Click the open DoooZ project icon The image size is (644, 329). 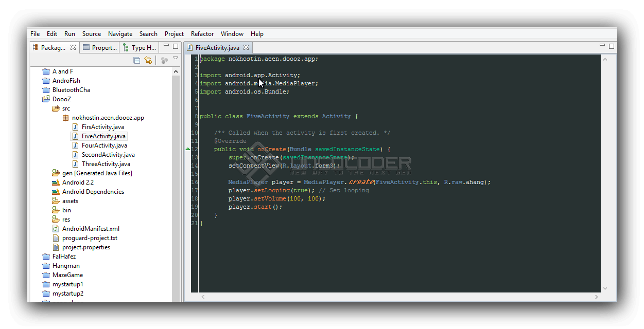point(46,99)
